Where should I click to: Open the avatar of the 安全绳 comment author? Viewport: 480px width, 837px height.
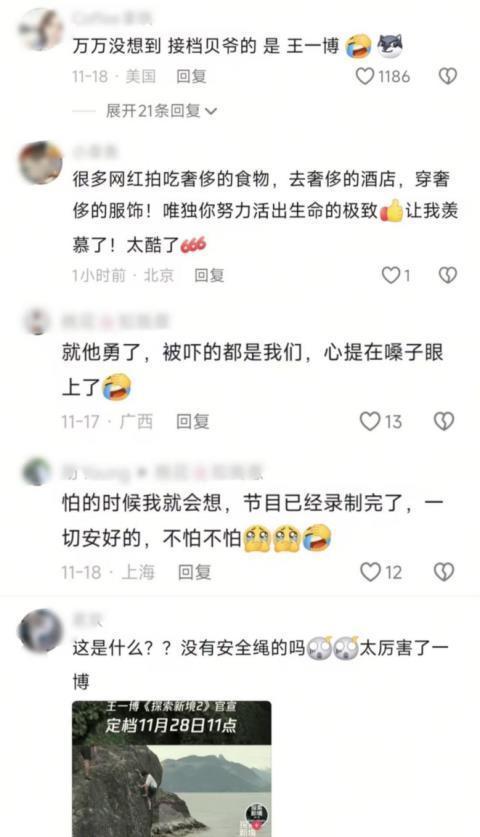point(41,630)
